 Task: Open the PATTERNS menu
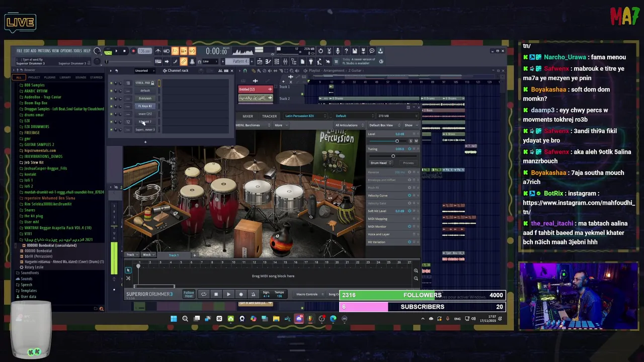click(44, 51)
